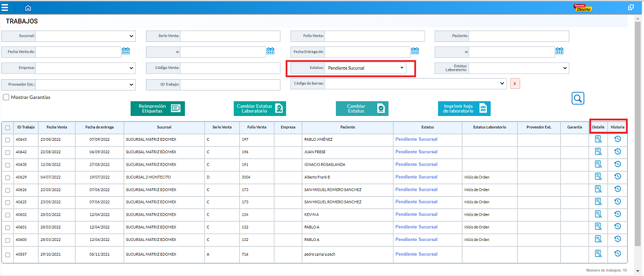Open Detalle for job 40642
The height and width of the screenshot is (276, 644).
click(x=598, y=152)
